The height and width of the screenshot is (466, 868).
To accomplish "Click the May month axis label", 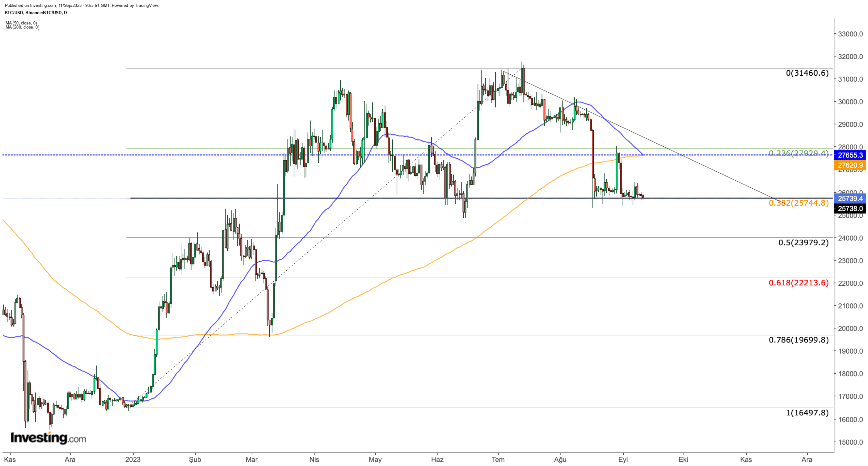I will point(375,459).
